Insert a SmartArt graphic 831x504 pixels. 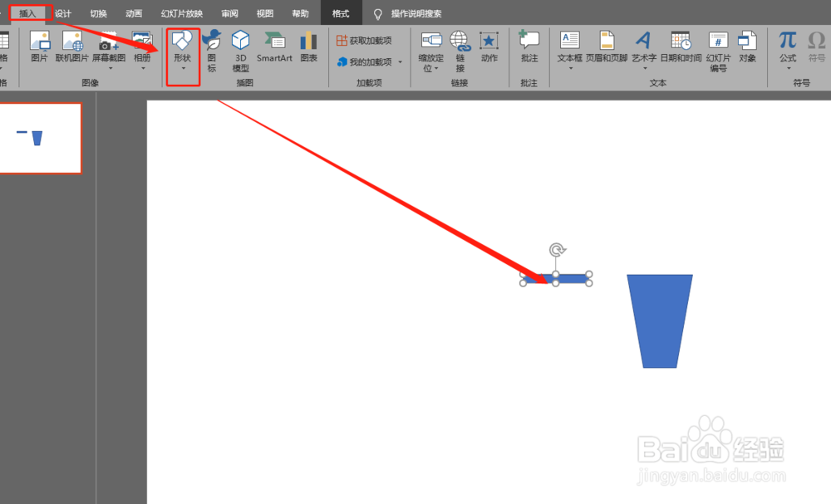tap(274, 46)
